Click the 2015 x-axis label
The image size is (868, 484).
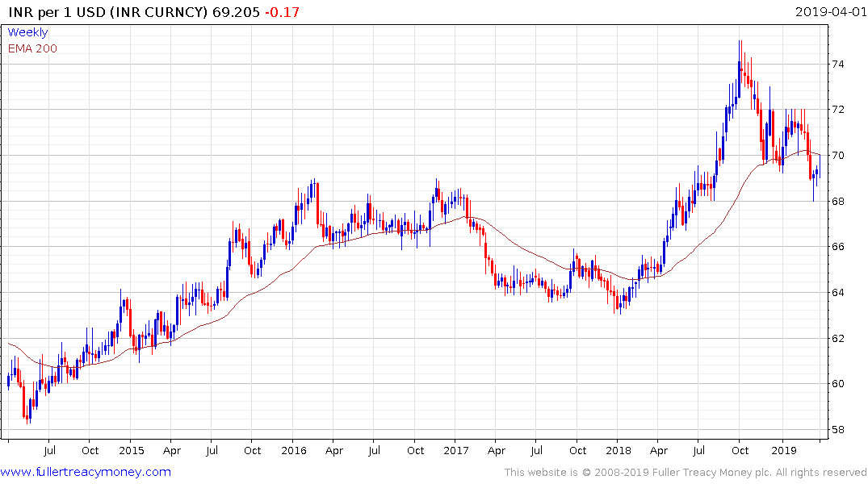(x=131, y=450)
